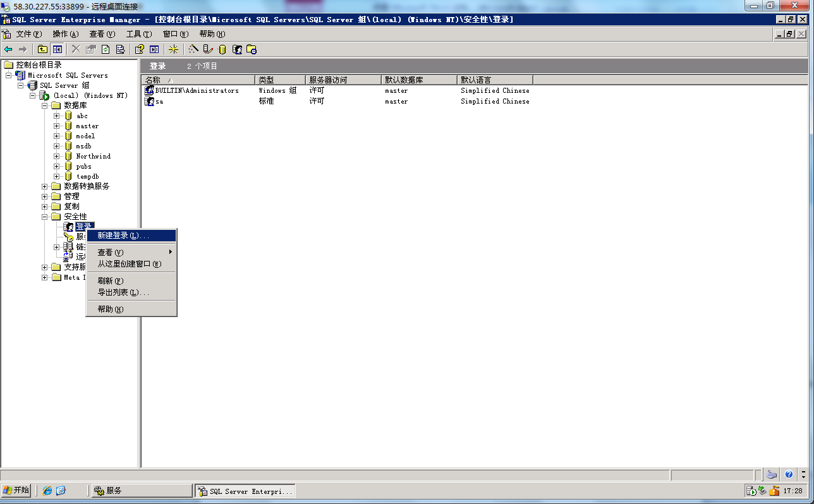Viewport: 814px width, 504px height.
Task: Click the yellow star New icon
Action: (x=173, y=49)
